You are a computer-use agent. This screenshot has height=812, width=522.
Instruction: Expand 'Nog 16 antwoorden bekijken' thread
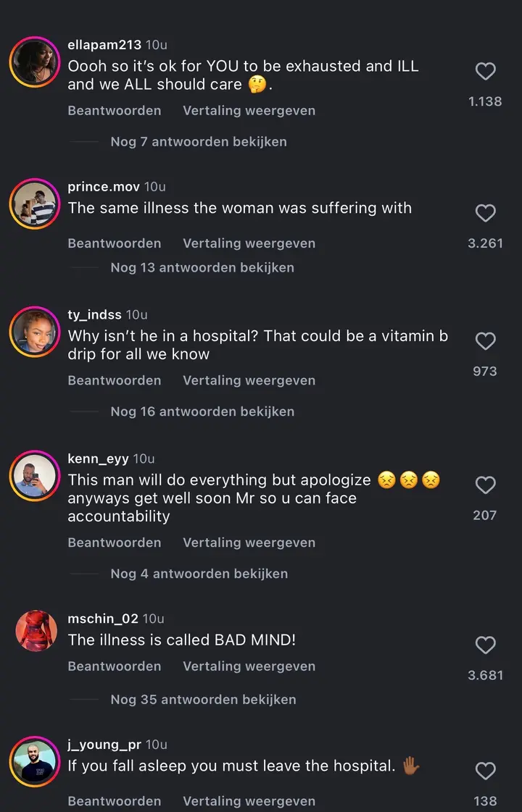202,411
